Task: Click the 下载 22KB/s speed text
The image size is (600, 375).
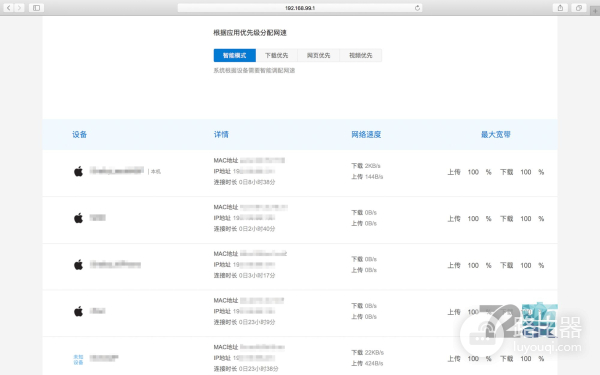Action: point(367,352)
